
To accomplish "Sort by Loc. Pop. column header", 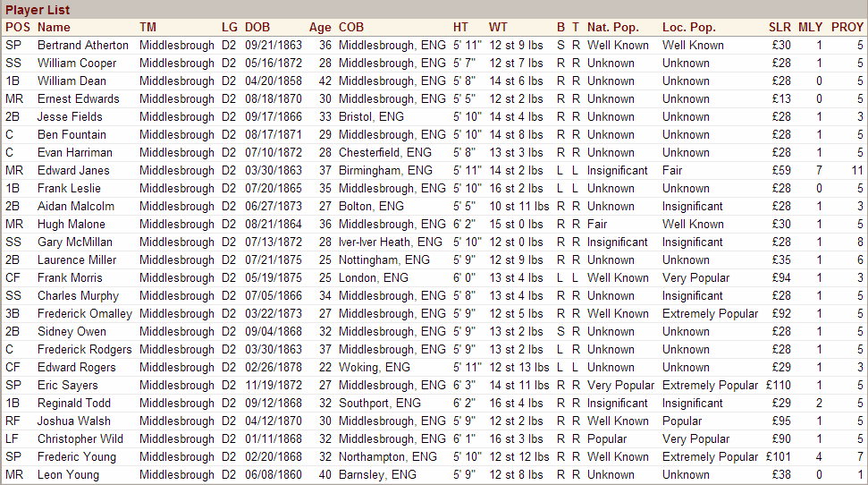I will tap(688, 27).
